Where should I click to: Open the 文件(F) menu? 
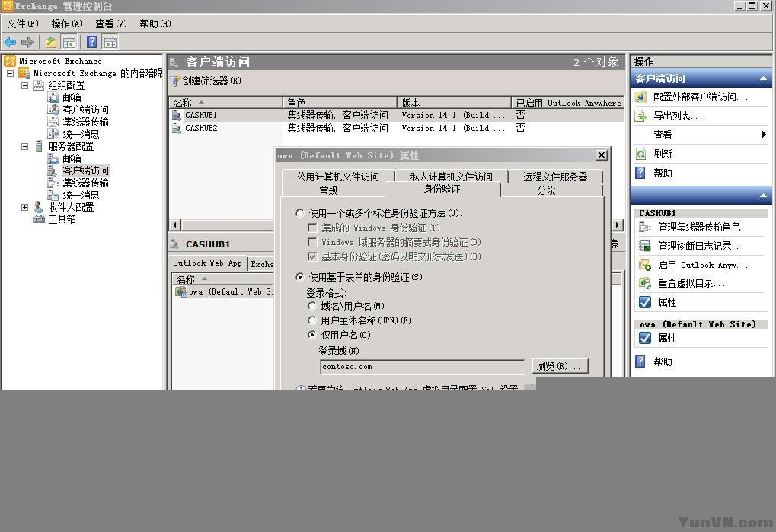click(23, 24)
